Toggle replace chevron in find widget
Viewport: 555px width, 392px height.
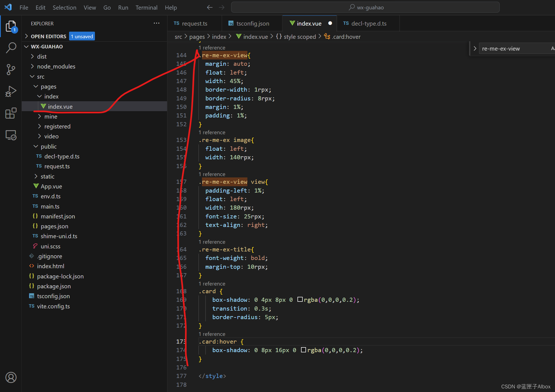coord(475,49)
